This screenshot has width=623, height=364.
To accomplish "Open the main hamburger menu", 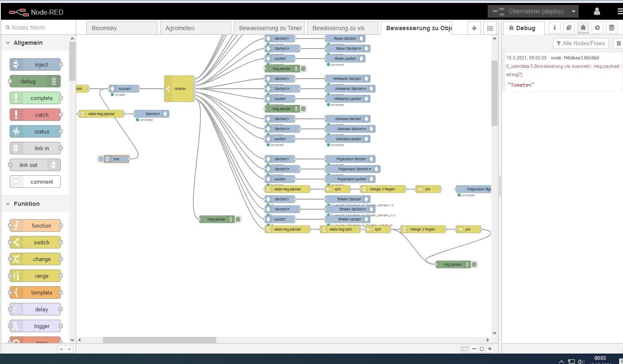I will [x=620, y=11].
